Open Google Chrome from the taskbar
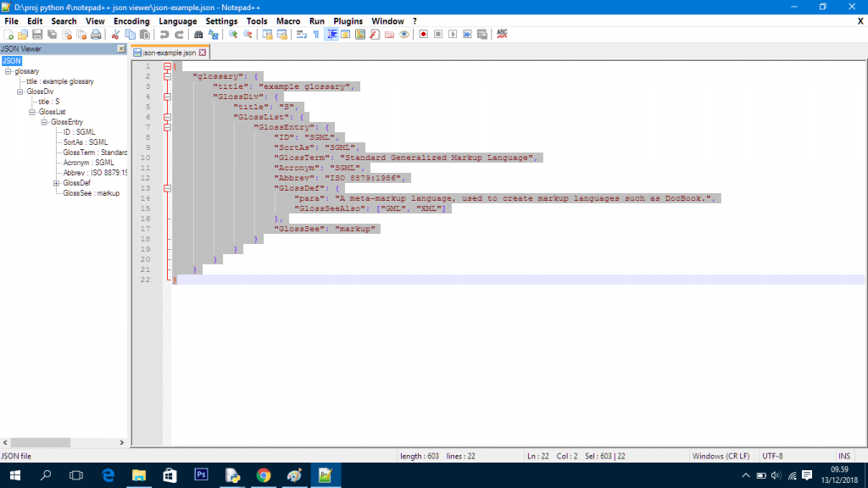868x488 pixels. (x=263, y=475)
